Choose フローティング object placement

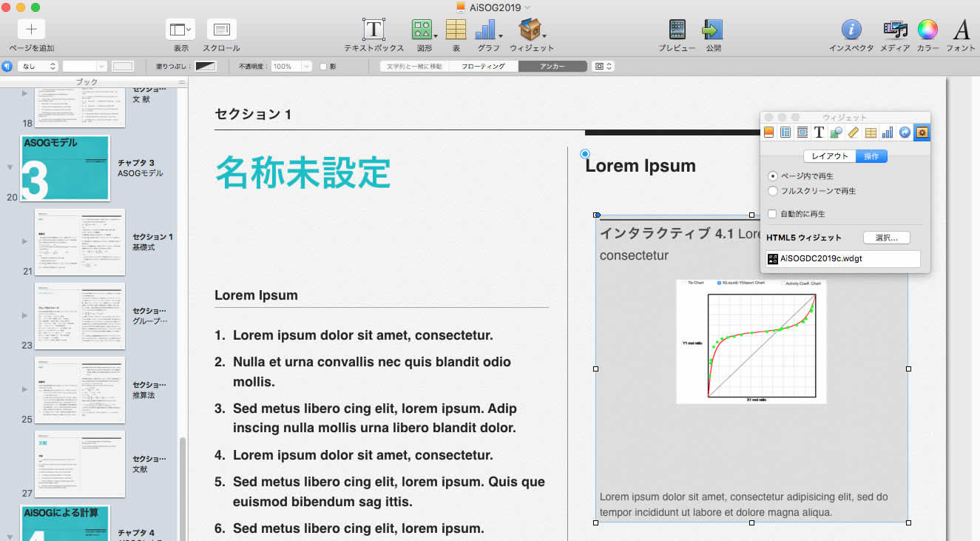pyautogui.click(x=484, y=66)
